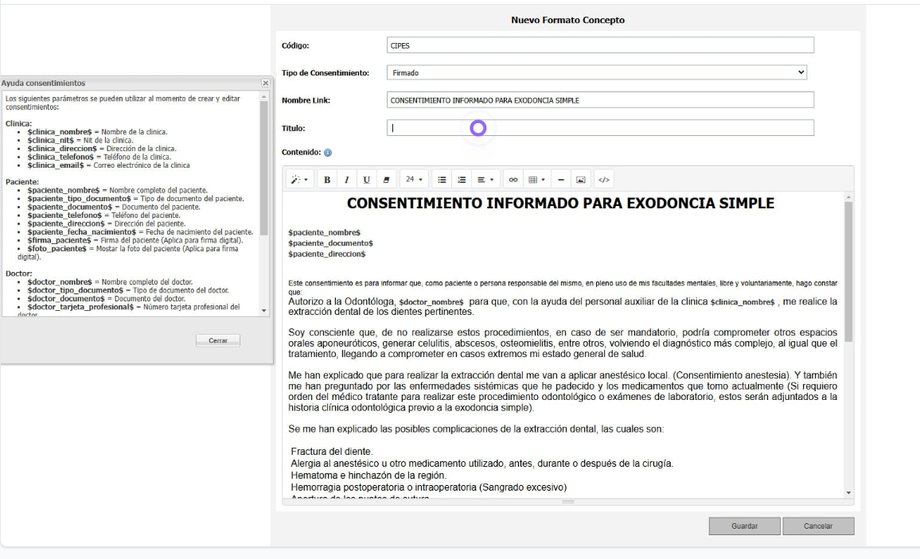
Task: Insert a picture with image icon
Action: (581, 179)
